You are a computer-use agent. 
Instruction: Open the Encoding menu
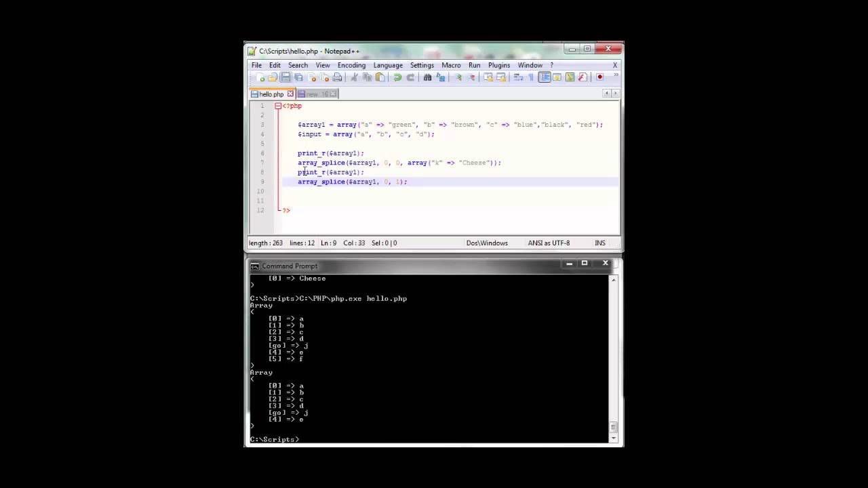(x=351, y=65)
